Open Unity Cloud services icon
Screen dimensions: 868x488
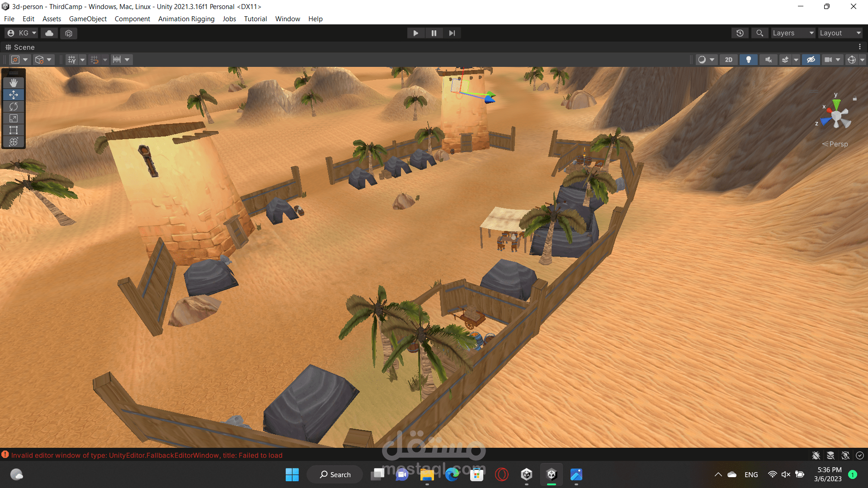[x=49, y=33]
